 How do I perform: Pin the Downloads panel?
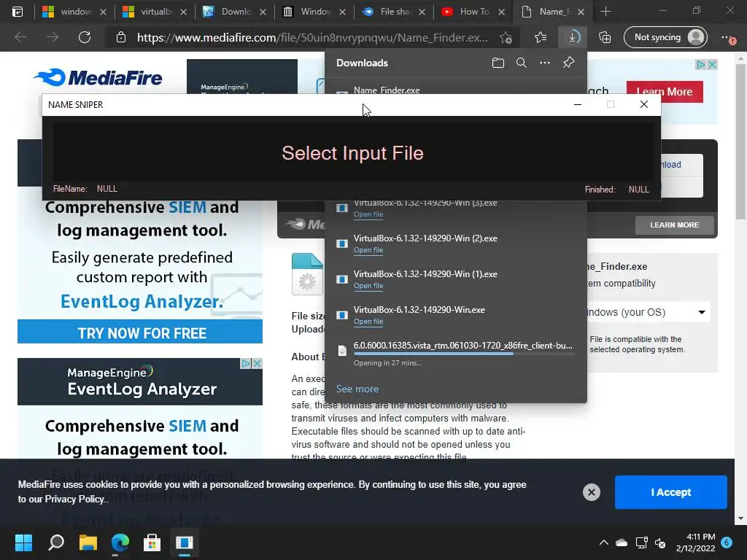point(568,63)
